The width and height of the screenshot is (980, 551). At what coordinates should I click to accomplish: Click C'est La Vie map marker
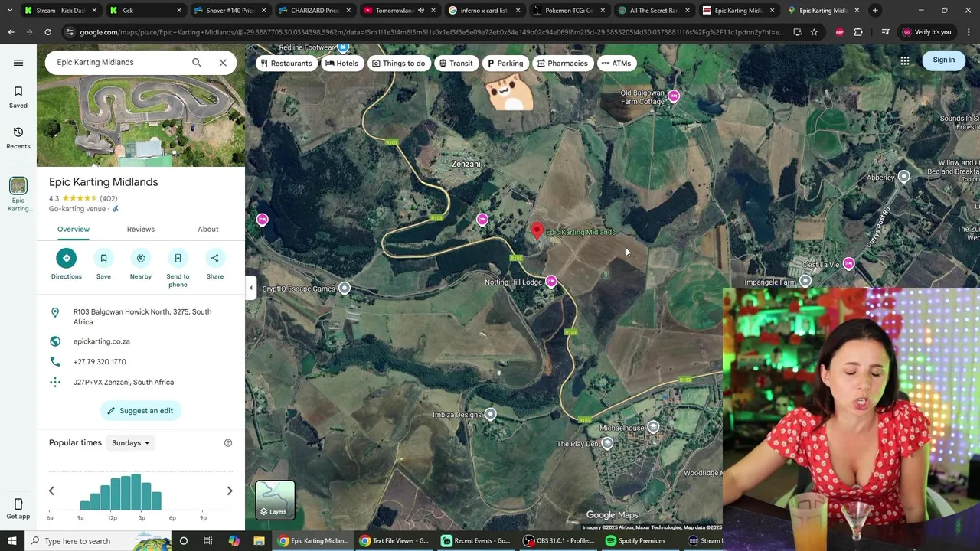(x=848, y=264)
